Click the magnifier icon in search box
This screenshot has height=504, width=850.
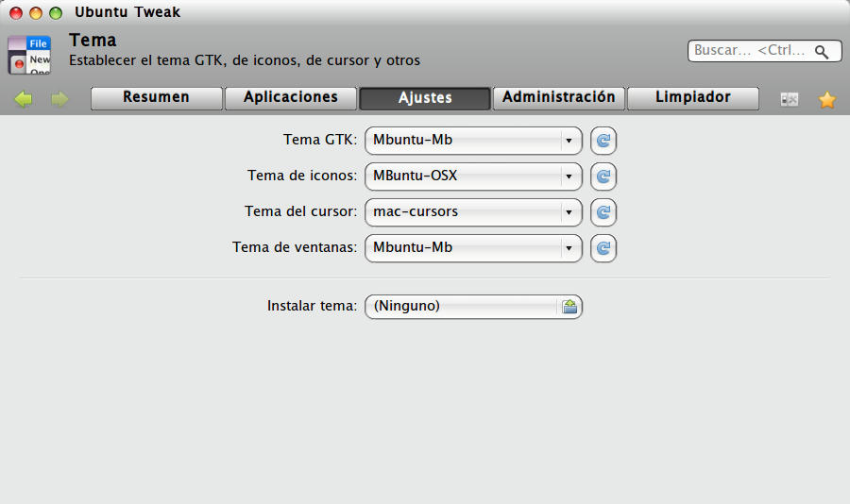(822, 52)
